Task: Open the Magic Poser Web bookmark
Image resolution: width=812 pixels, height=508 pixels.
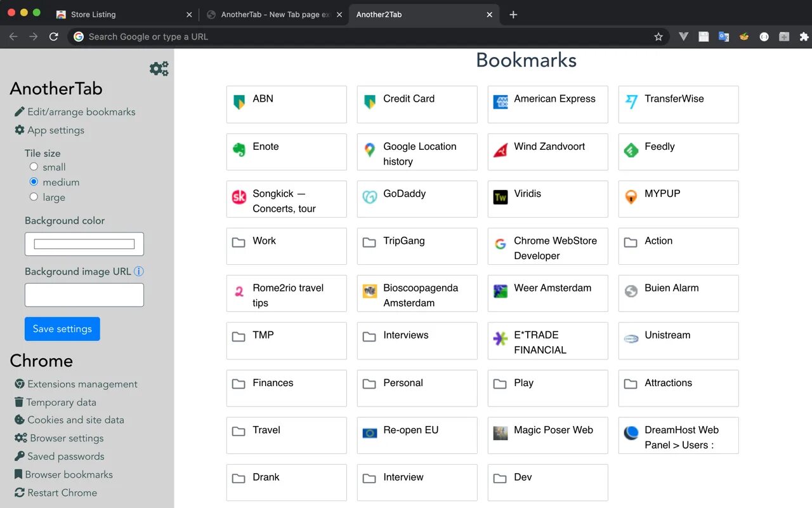Action: pos(548,436)
